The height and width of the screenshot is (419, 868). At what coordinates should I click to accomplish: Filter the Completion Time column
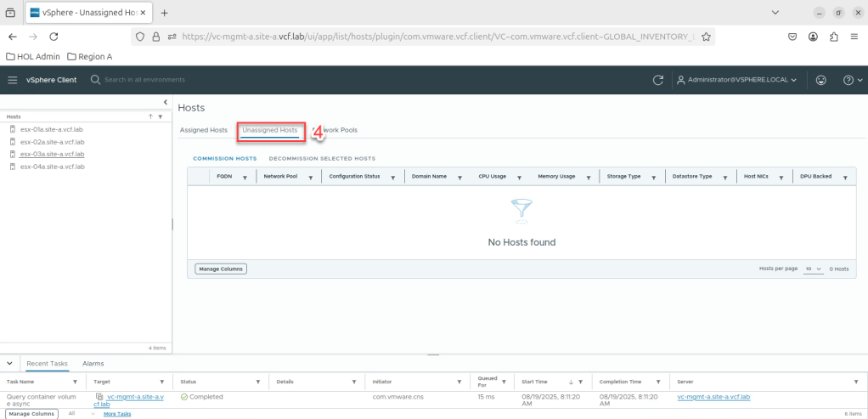tap(658, 382)
